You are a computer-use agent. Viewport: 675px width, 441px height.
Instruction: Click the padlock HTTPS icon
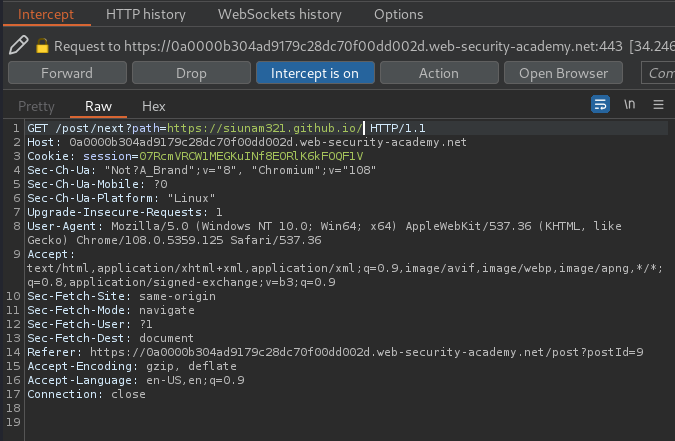[x=42, y=45]
